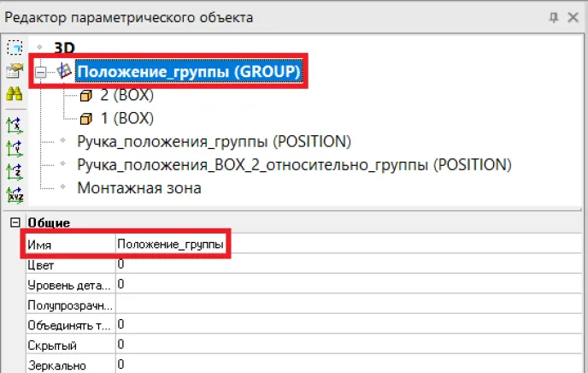Select the X axis tool icon
Image resolution: width=588 pixels, height=373 pixels.
[13, 125]
